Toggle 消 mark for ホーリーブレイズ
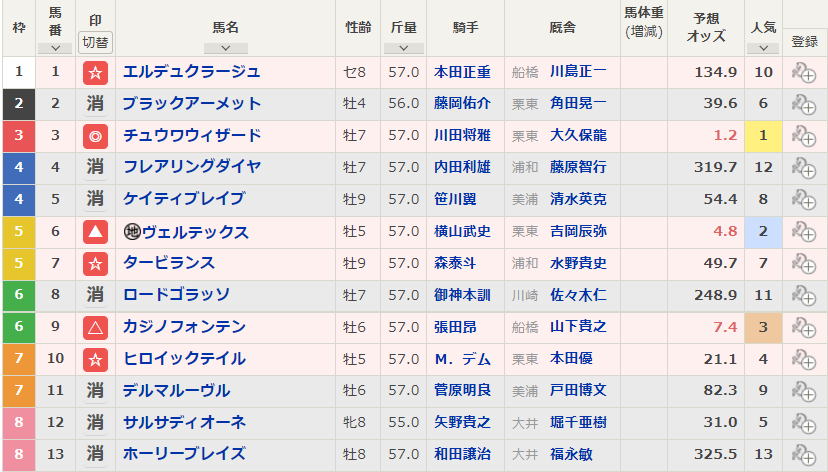This screenshot has width=828, height=472. 95,454
